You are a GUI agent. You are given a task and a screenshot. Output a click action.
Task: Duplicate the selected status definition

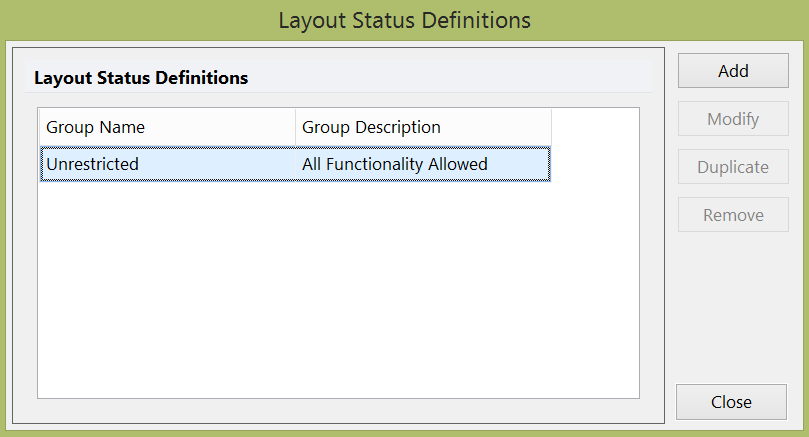point(733,167)
